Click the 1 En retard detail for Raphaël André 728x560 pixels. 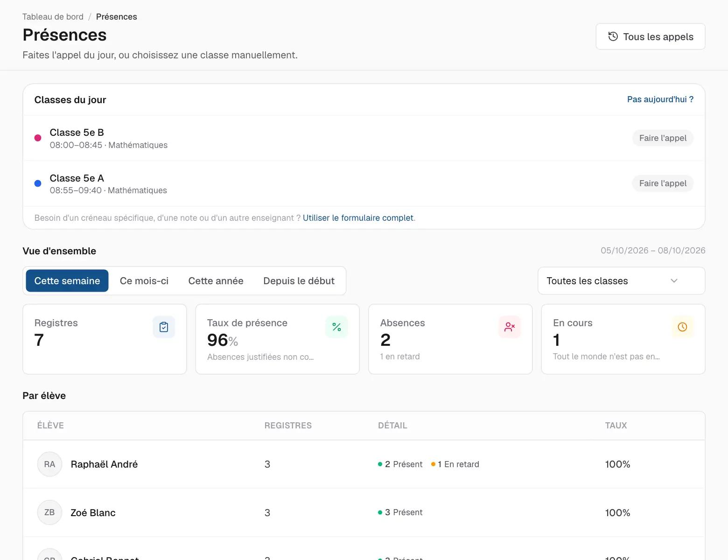(455, 464)
